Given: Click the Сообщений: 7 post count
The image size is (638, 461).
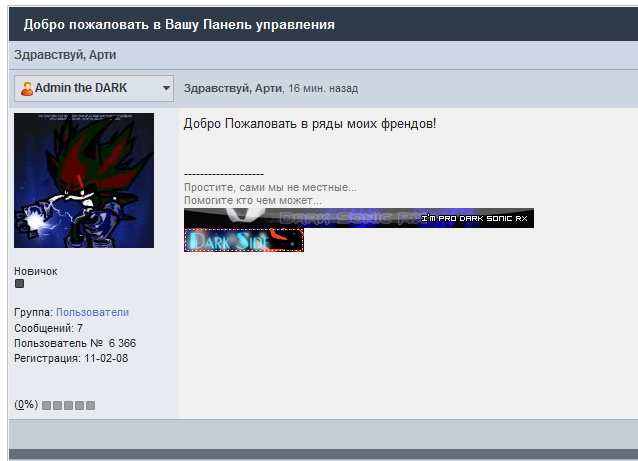Looking at the screenshot, I should click(x=48, y=328).
